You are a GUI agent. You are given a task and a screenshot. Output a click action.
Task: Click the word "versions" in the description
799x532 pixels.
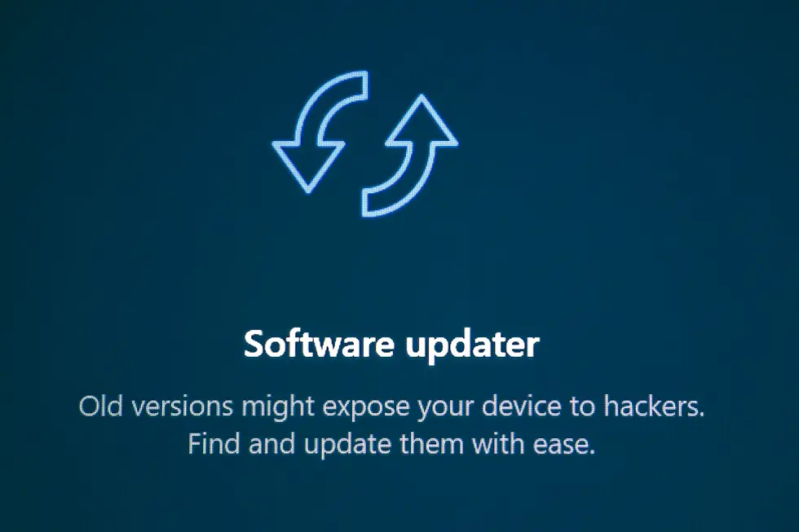pyautogui.click(x=182, y=407)
